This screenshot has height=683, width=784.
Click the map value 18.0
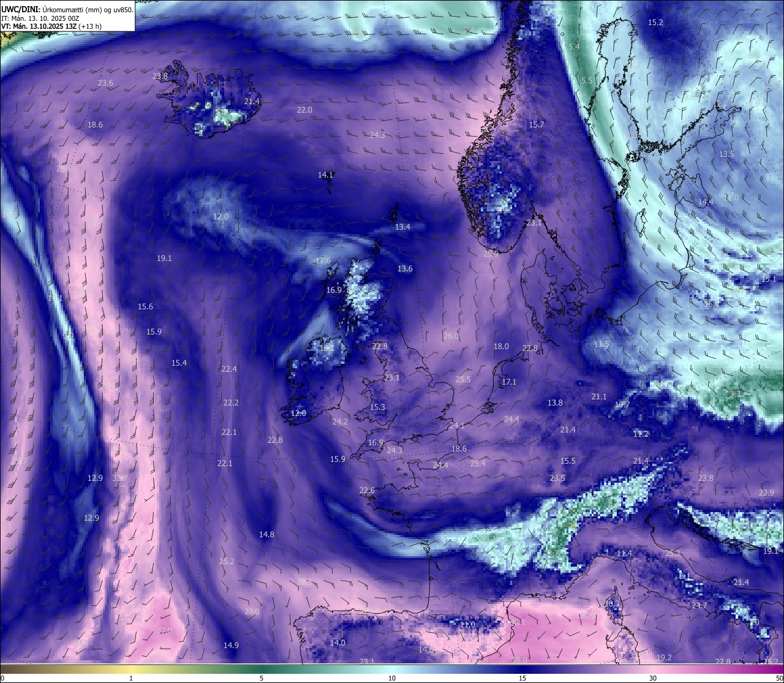click(501, 346)
